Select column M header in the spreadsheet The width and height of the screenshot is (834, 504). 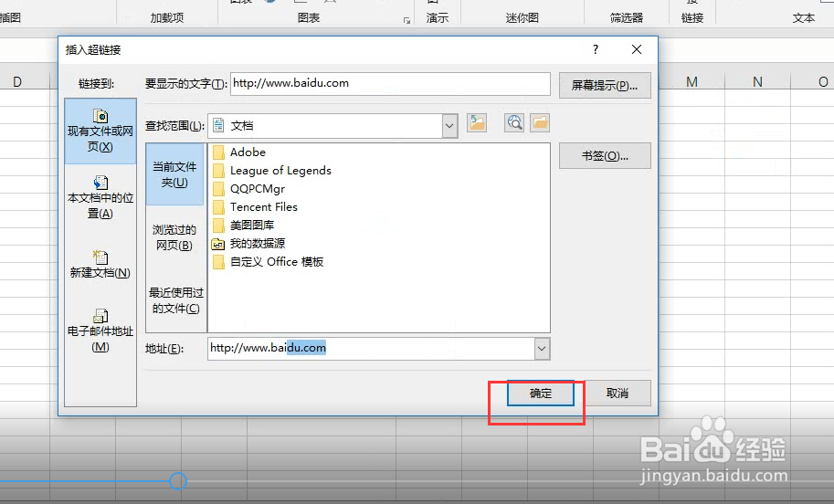pos(691,82)
